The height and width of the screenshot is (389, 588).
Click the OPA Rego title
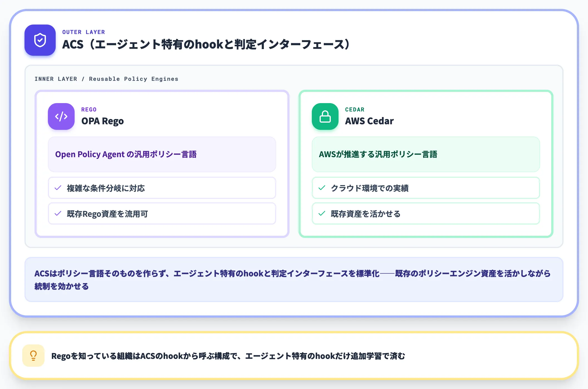coord(102,121)
